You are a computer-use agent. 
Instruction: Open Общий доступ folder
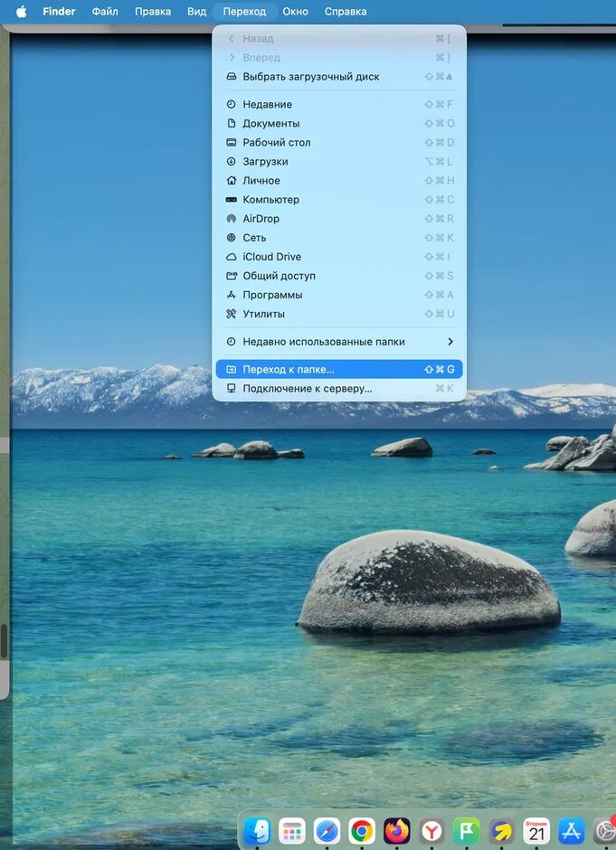(x=339, y=276)
